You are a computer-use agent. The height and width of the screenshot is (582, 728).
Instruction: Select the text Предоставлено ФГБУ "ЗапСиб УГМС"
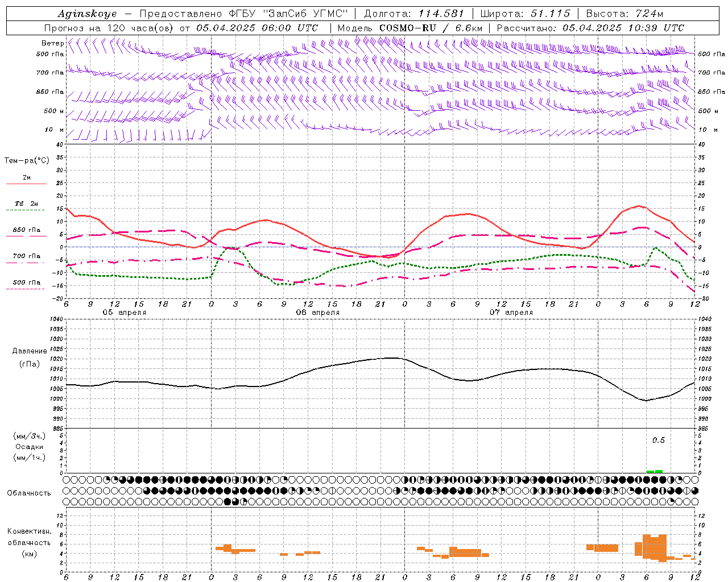pos(243,14)
